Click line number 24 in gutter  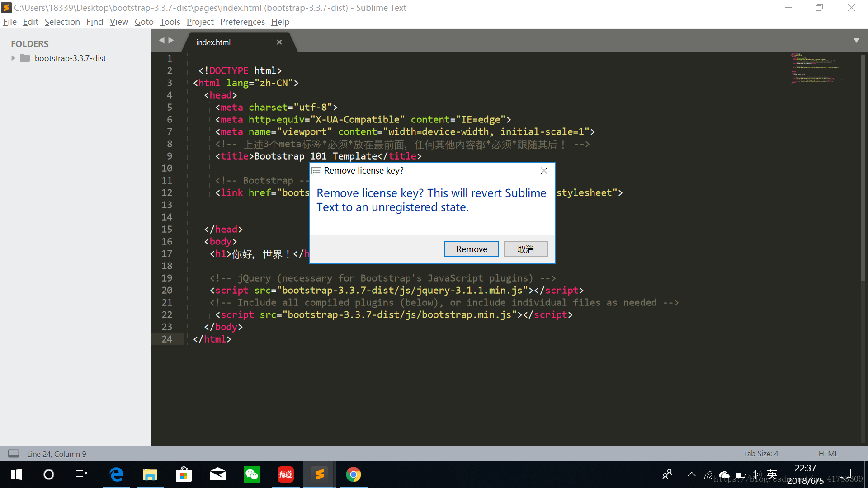[167, 339]
